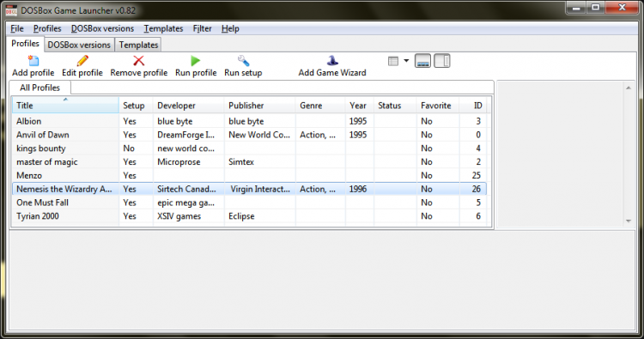Click the Add profile icon
This screenshot has width=644, height=339.
[x=33, y=61]
